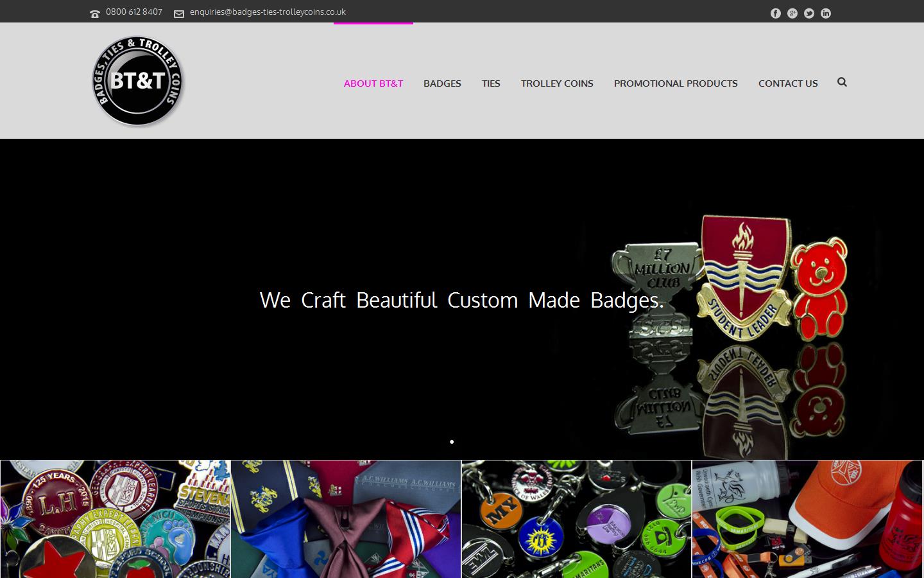Click the search magnifier icon

(x=842, y=82)
